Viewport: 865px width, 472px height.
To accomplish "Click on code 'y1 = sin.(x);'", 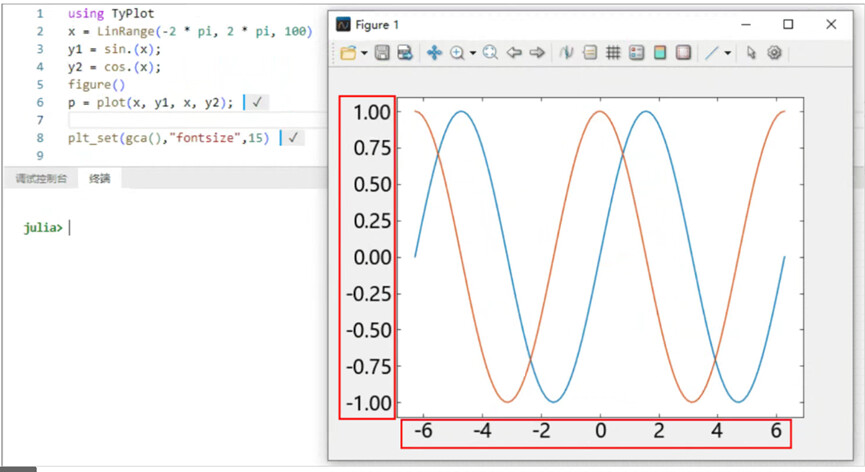I will 114,49.
